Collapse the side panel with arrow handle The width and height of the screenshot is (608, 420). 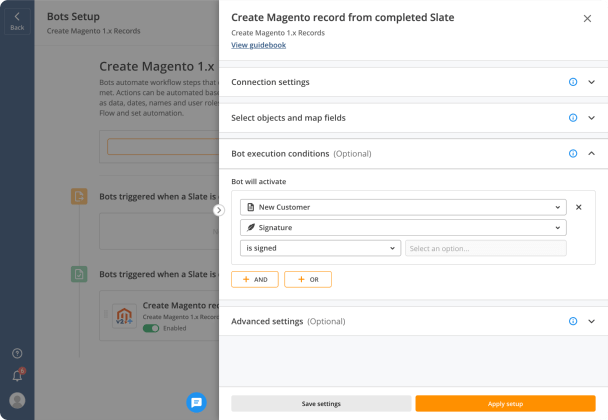tap(219, 210)
